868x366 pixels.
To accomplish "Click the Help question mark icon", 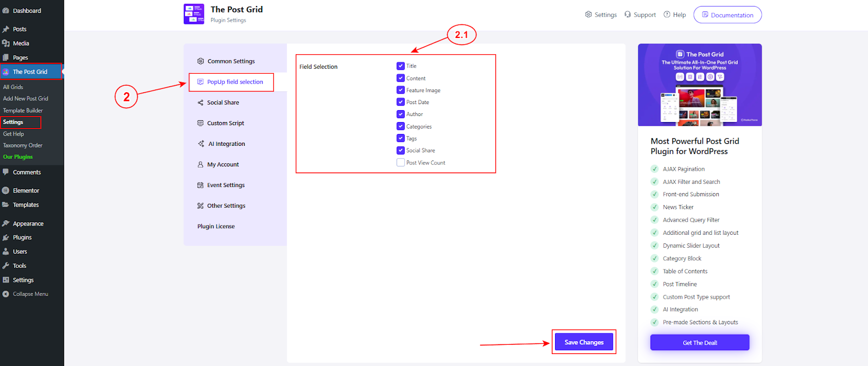I will (667, 15).
